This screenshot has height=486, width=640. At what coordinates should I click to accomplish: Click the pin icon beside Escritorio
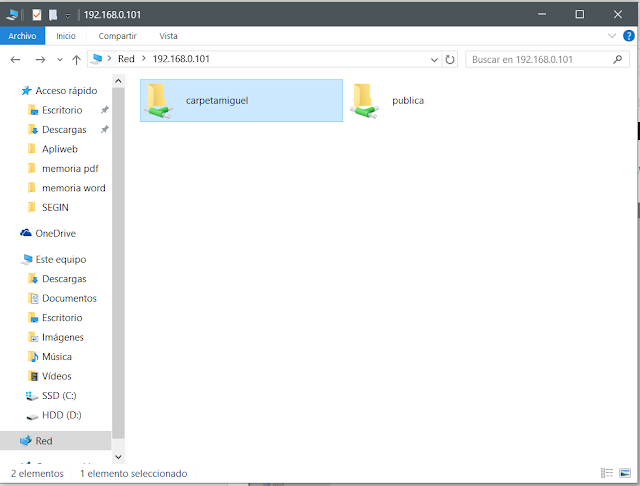coord(104,110)
